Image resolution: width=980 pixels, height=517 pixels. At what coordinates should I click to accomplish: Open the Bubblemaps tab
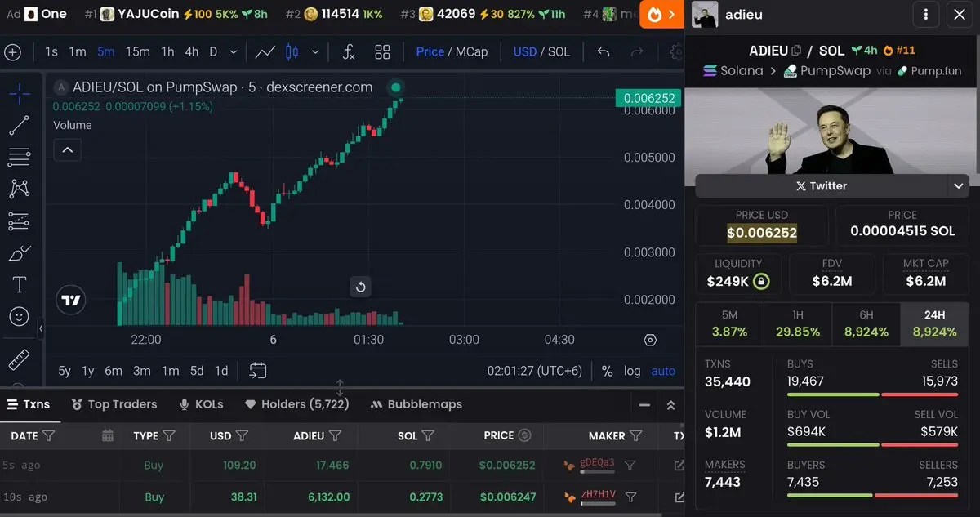point(416,404)
